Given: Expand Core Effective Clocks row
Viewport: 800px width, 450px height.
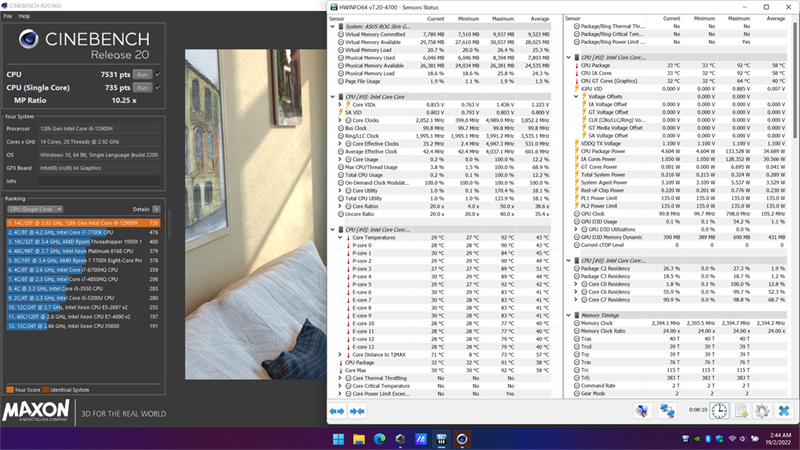Looking at the screenshot, I should [x=340, y=144].
